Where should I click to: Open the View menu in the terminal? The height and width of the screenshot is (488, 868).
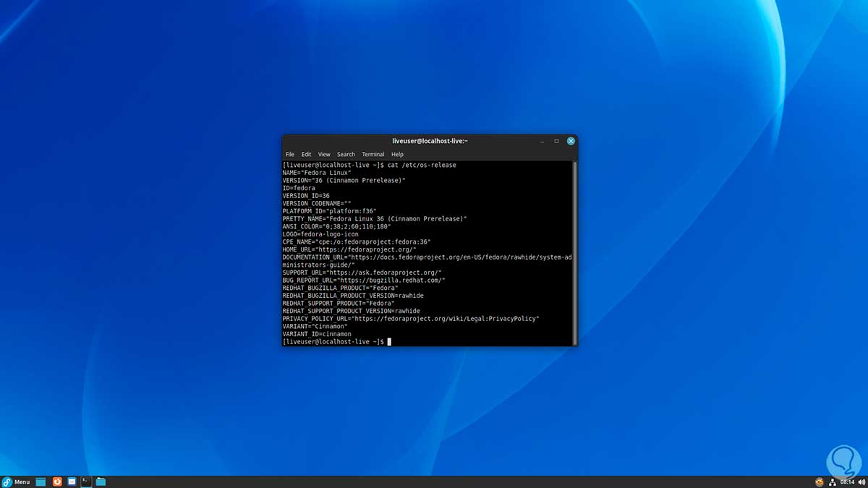point(324,154)
